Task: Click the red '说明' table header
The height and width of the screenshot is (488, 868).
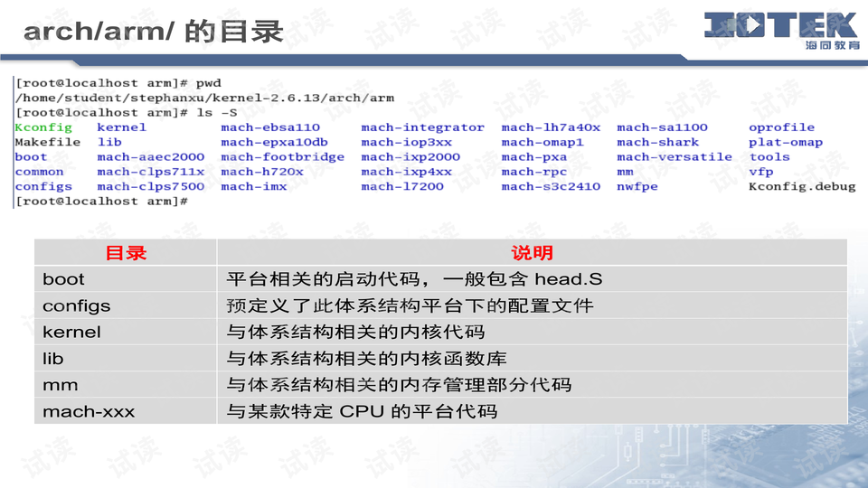Action: (x=532, y=253)
